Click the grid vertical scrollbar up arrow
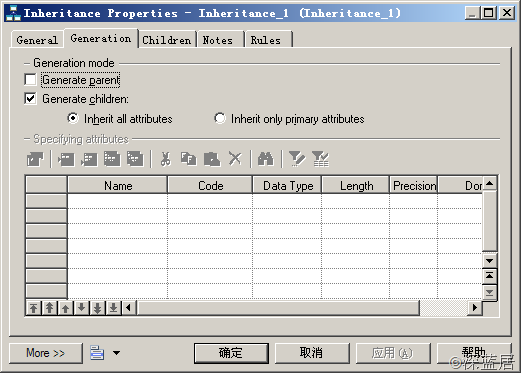Screen dimensions: 521x373 489,183
